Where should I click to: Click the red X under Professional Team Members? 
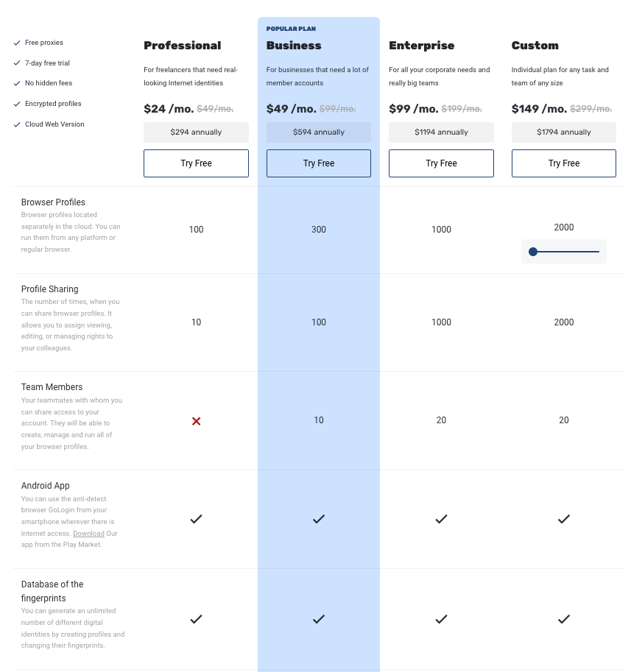coord(196,421)
